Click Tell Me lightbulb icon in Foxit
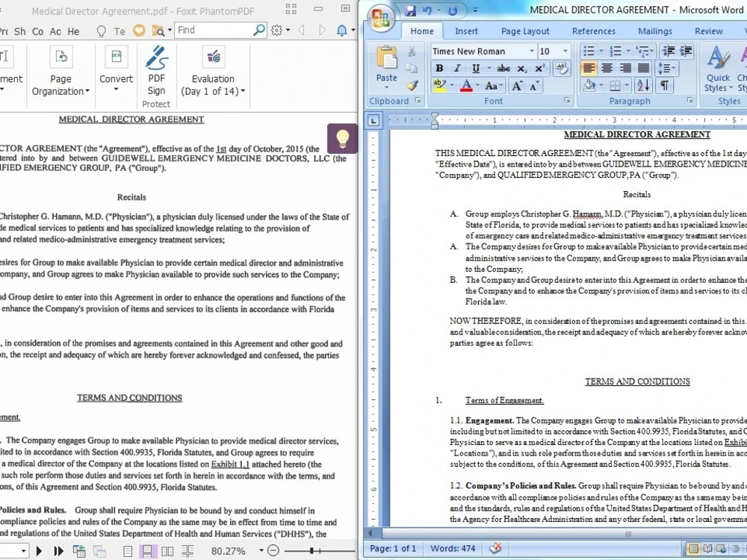 101,31
